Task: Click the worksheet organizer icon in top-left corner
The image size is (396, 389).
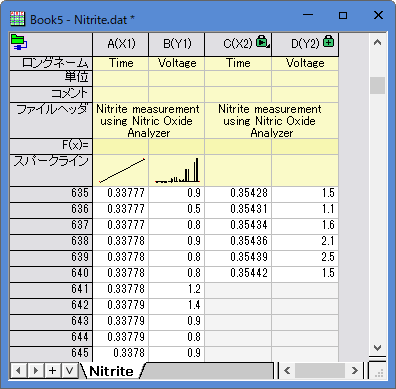Action: coord(19,42)
